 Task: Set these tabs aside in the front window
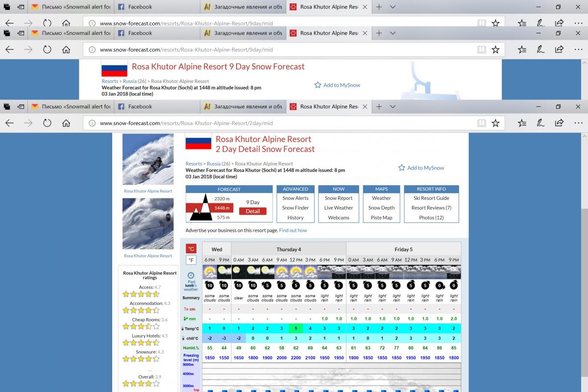click(x=21, y=106)
